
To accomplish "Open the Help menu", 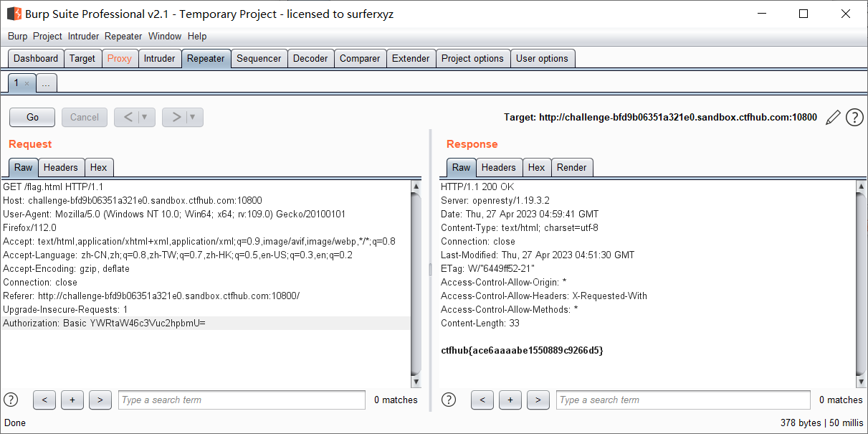I will click(x=197, y=36).
